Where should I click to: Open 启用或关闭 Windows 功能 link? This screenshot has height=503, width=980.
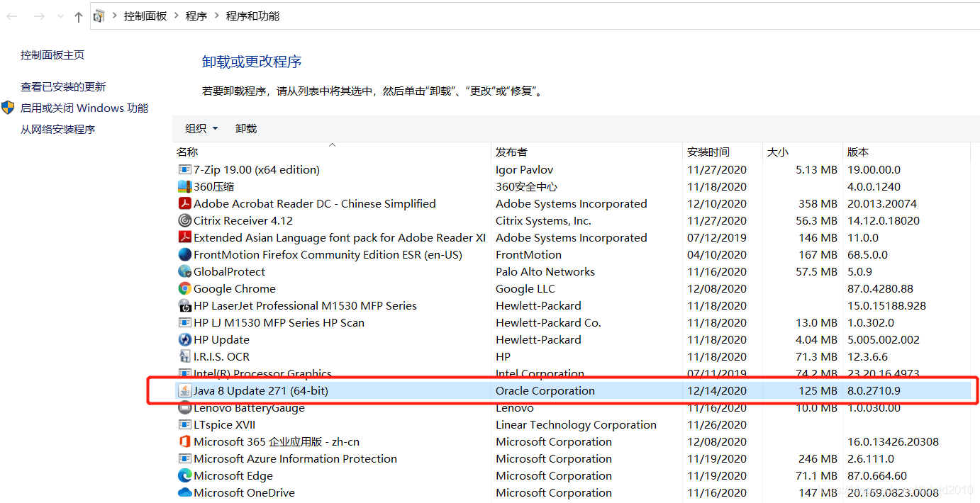84,108
